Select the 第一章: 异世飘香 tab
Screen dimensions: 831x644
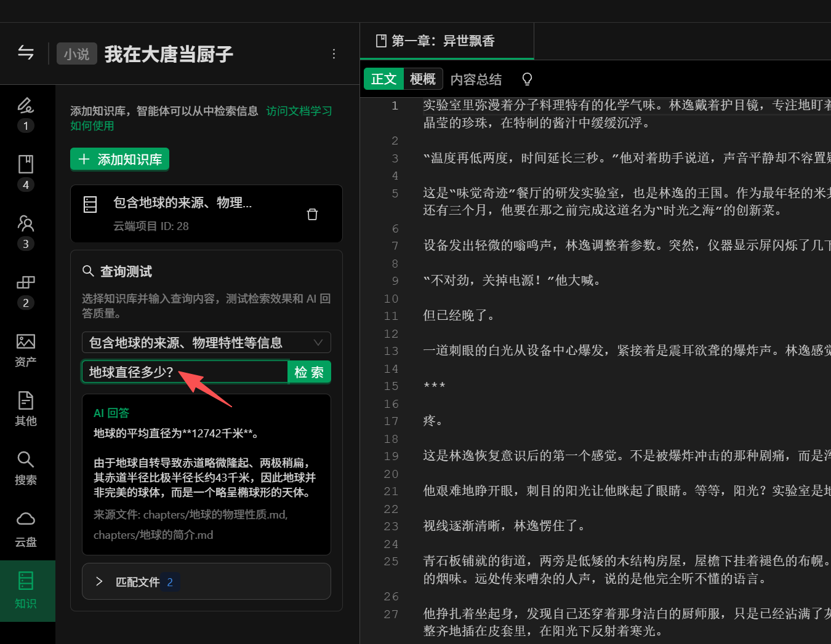click(x=443, y=41)
